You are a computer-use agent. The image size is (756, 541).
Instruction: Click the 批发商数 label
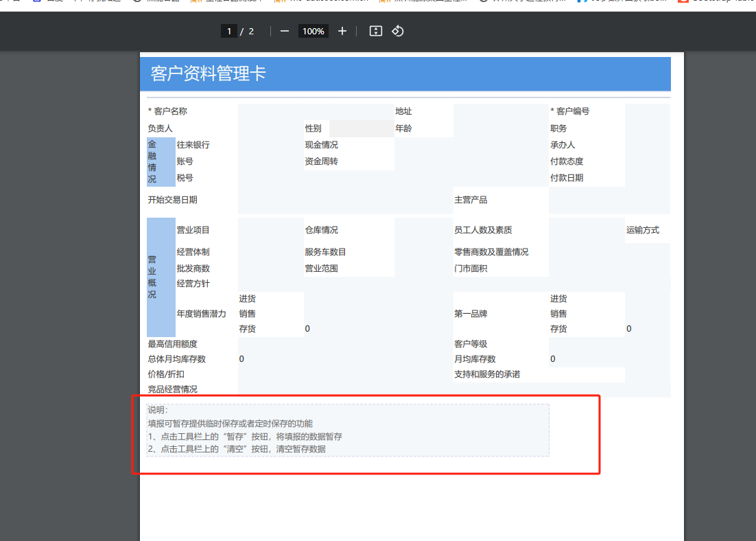(x=193, y=268)
